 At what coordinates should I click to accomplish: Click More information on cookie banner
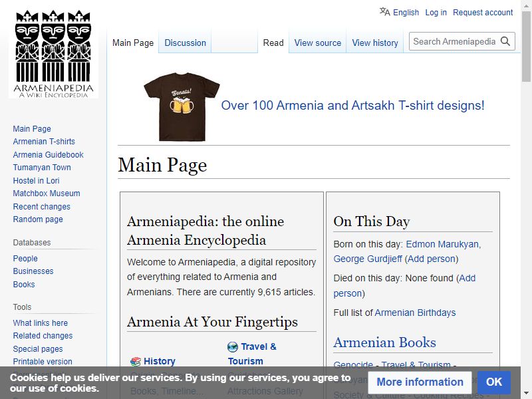(420, 382)
